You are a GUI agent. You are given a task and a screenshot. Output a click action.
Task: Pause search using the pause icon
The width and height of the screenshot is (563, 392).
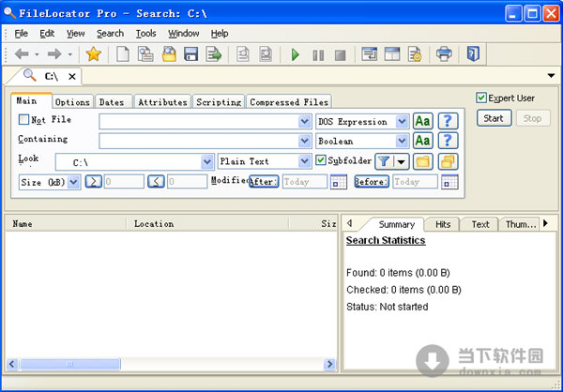point(318,55)
